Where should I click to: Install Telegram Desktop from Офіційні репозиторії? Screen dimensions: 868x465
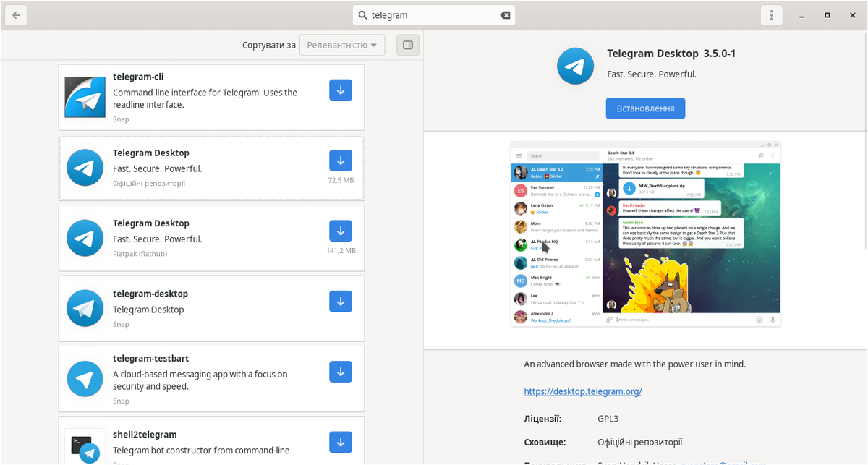[341, 161]
